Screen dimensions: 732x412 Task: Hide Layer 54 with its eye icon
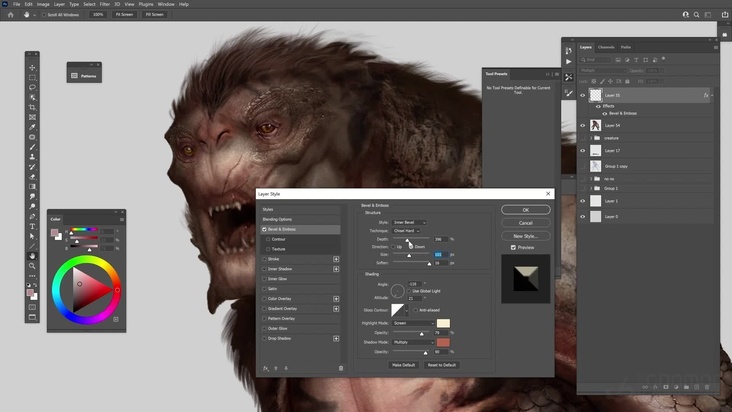(582, 125)
